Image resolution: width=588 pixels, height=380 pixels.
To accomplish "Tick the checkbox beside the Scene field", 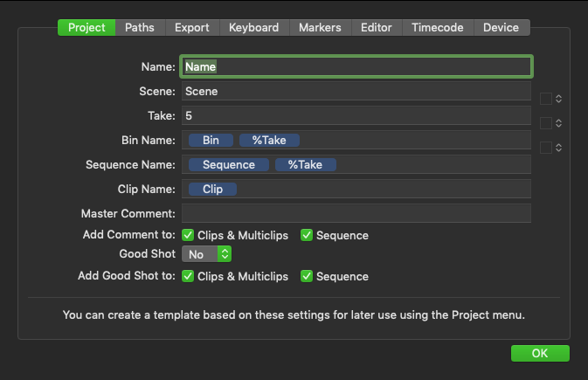I will 546,99.
